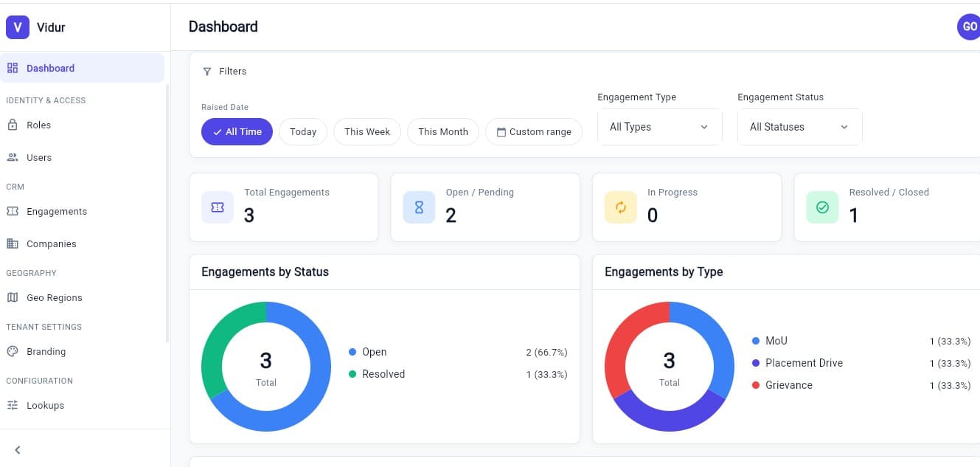Image resolution: width=980 pixels, height=467 pixels.
Task: Open Dashboard in the sidebar
Action: pyautogui.click(x=82, y=68)
